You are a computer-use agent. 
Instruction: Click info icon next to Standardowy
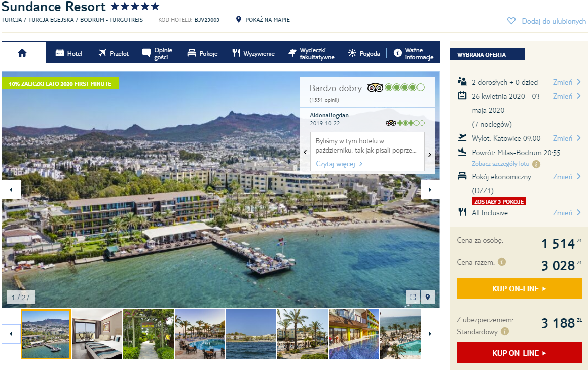click(x=505, y=331)
